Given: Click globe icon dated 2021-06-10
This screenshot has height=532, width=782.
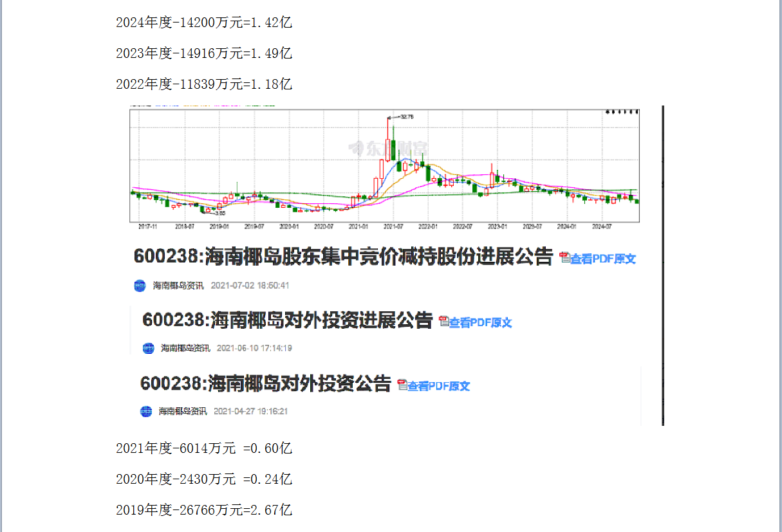Looking at the screenshot, I should pyautogui.click(x=149, y=348).
